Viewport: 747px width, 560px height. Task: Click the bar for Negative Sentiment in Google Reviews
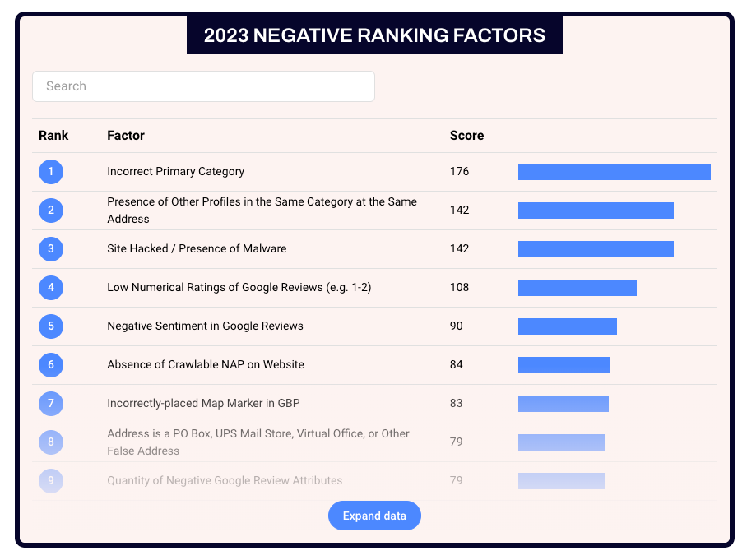click(x=567, y=326)
